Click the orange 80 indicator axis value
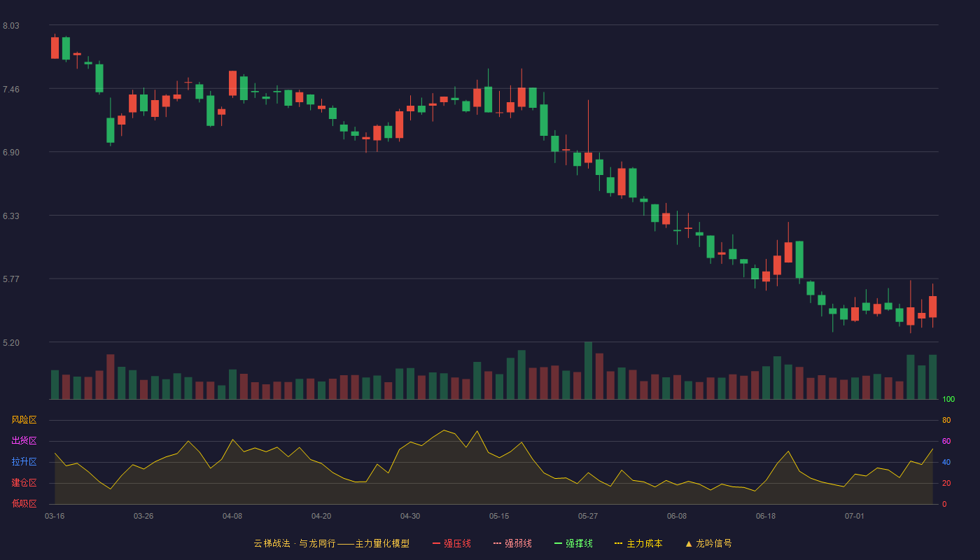Viewport: 980px width, 560px height. 946,421
